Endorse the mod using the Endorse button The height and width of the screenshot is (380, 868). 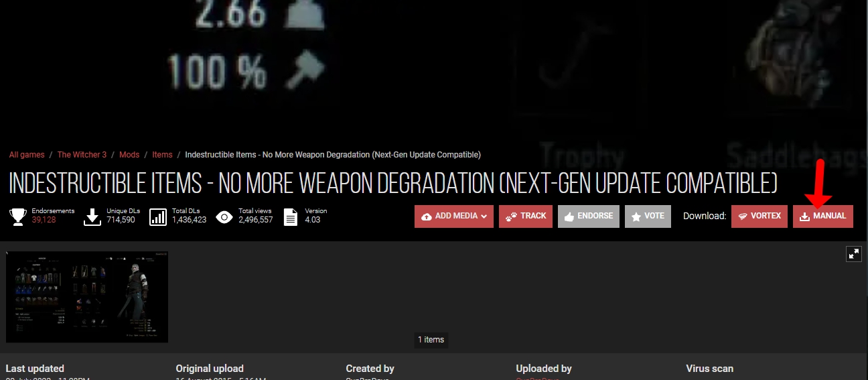click(x=588, y=216)
